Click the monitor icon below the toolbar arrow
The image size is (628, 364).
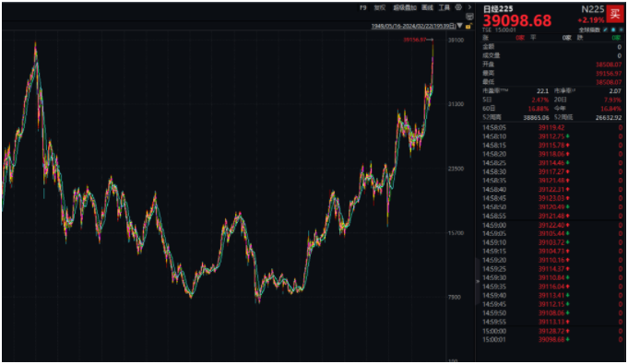[x=469, y=17]
